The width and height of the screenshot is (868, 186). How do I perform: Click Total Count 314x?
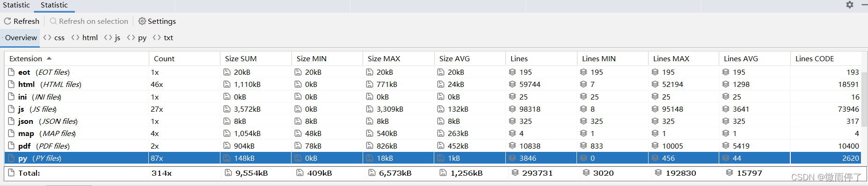pos(161,173)
